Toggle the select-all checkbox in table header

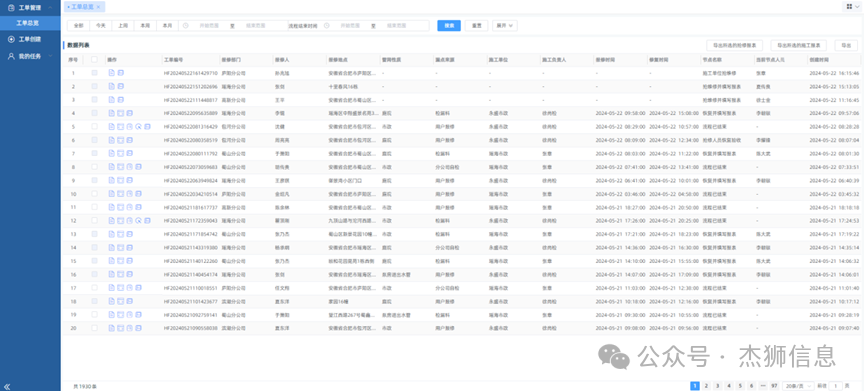(94, 59)
